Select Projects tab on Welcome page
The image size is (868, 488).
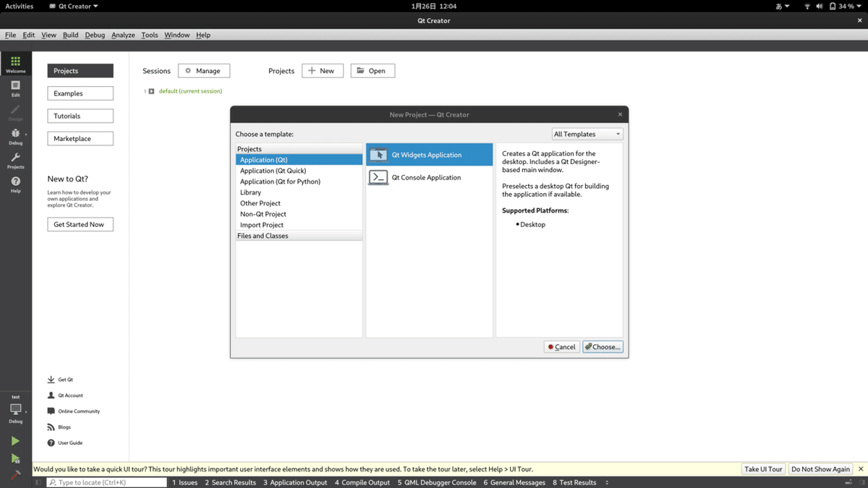(x=80, y=71)
